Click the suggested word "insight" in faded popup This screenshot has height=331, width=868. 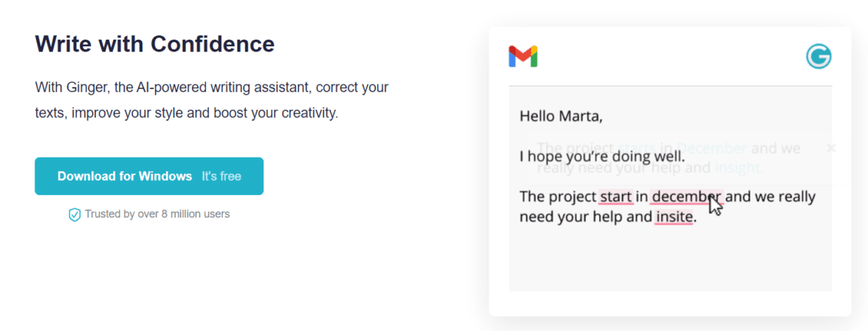pos(739,168)
